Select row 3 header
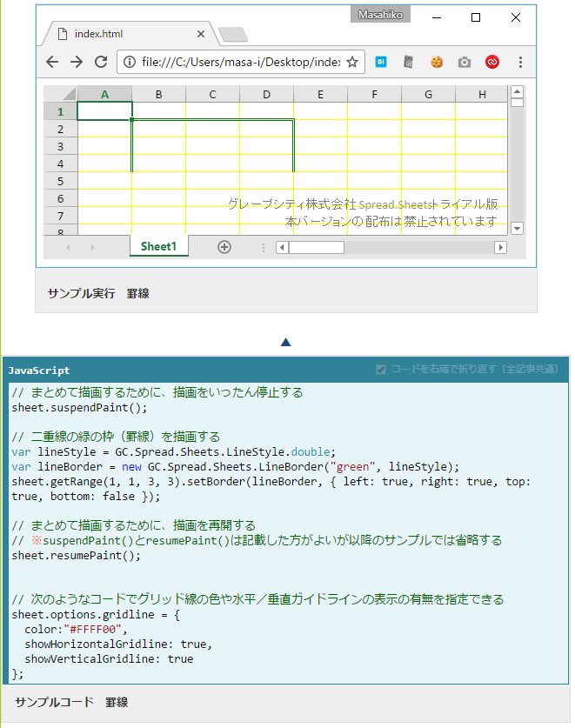This screenshot has width=575, height=728. (x=60, y=146)
